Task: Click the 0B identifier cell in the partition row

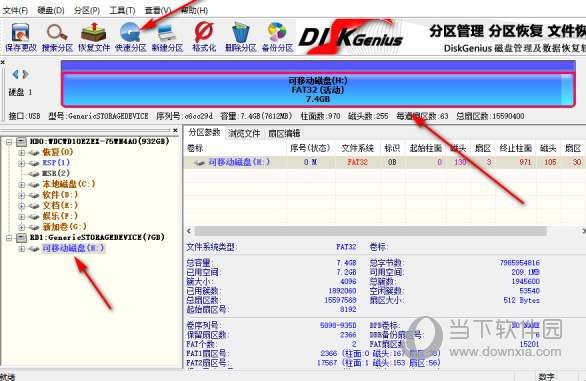Action: (392, 162)
